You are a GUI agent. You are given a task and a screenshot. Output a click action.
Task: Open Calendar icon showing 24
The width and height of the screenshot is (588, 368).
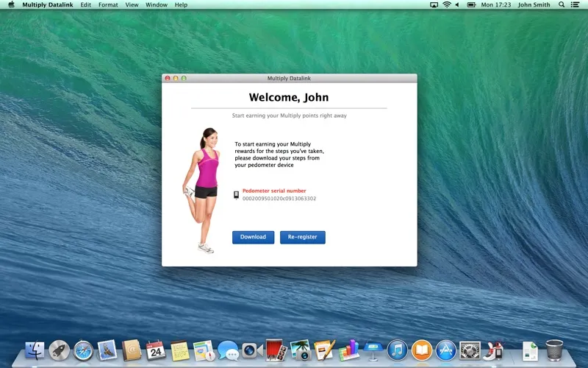pyautogui.click(x=156, y=350)
